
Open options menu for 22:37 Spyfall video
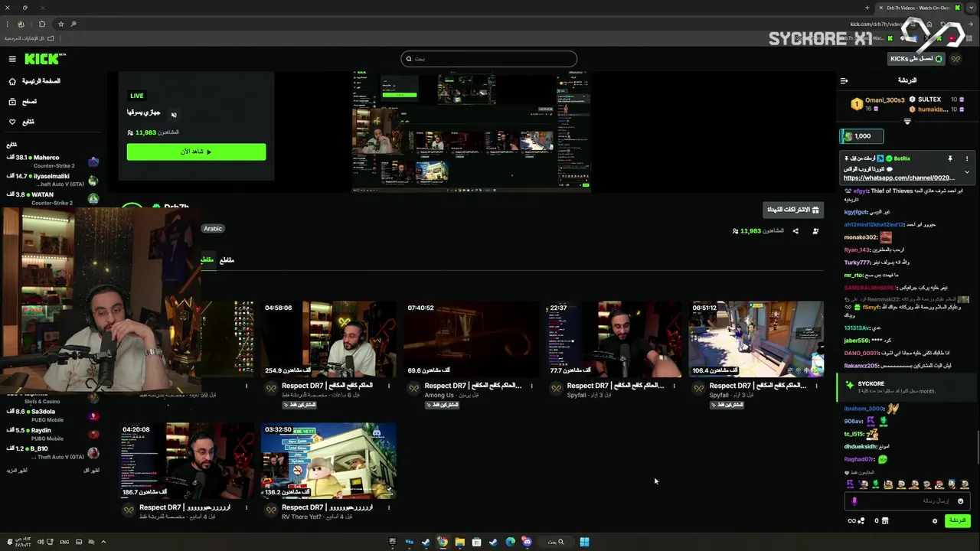pos(674,386)
